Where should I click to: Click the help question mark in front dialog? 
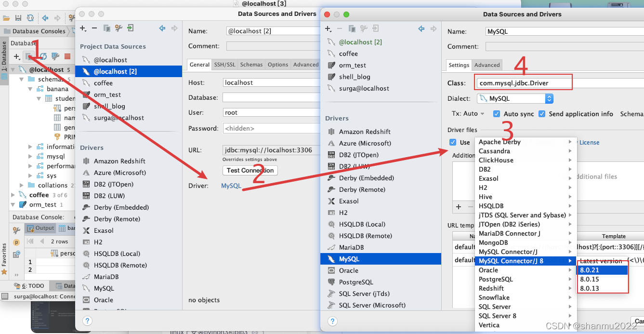(332, 321)
